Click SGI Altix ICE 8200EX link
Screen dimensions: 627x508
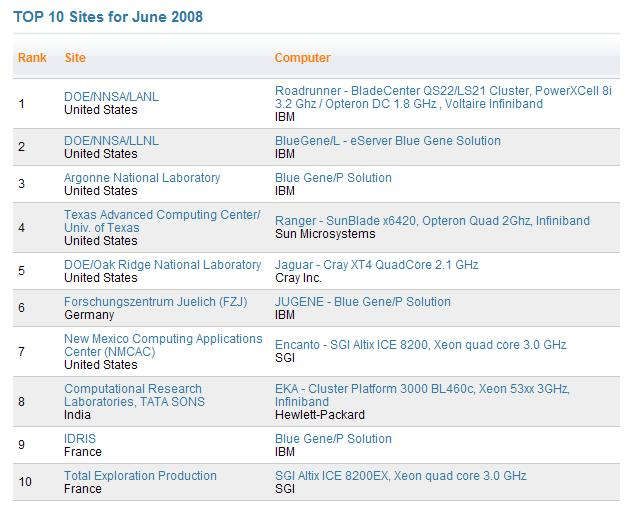coord(400,476)
